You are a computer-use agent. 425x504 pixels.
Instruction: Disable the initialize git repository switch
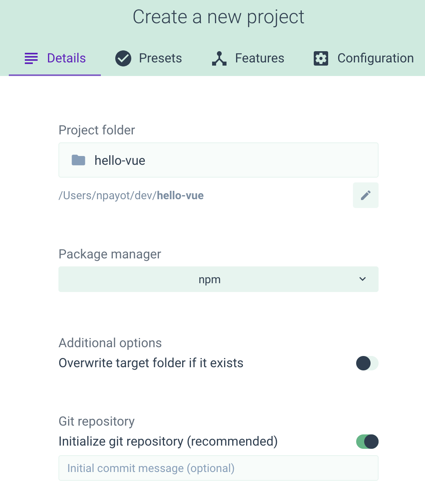point(367,442)
